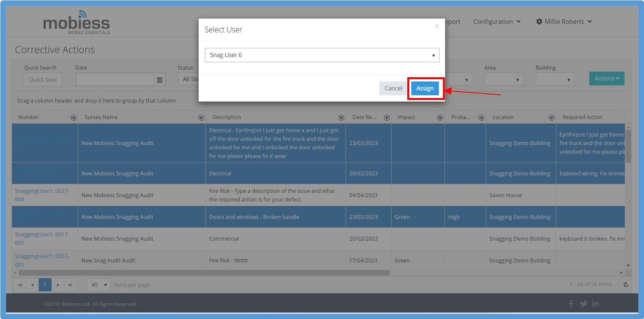Go to last page of results

[70, 285]
